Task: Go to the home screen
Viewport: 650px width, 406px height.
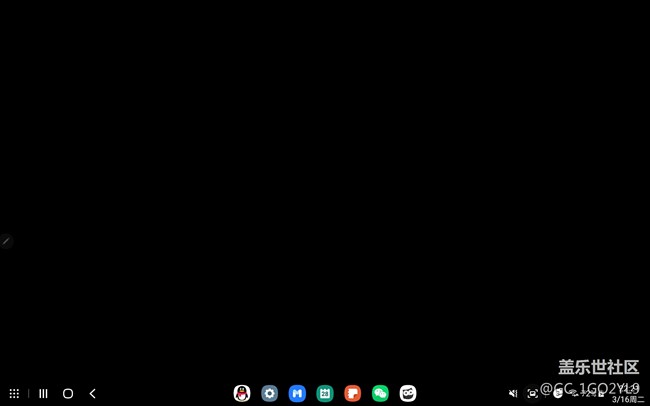Action: point(68,393)
